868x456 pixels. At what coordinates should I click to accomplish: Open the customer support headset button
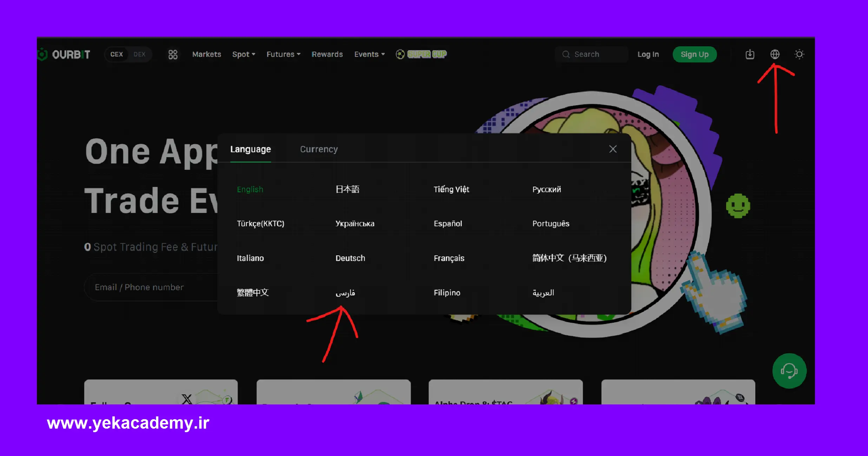pyautogui.click(x=789, y=371)
